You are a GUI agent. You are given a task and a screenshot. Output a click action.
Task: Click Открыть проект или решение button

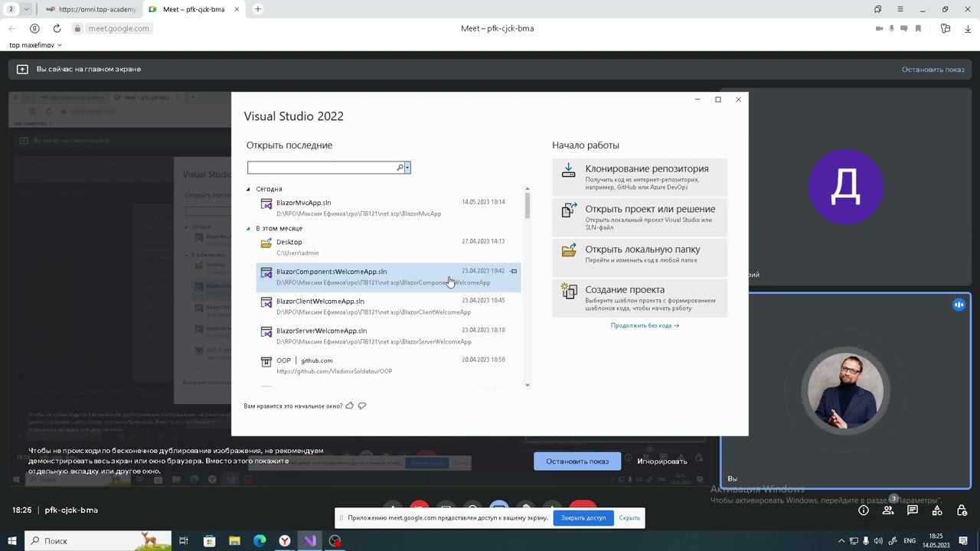(639, 218)
